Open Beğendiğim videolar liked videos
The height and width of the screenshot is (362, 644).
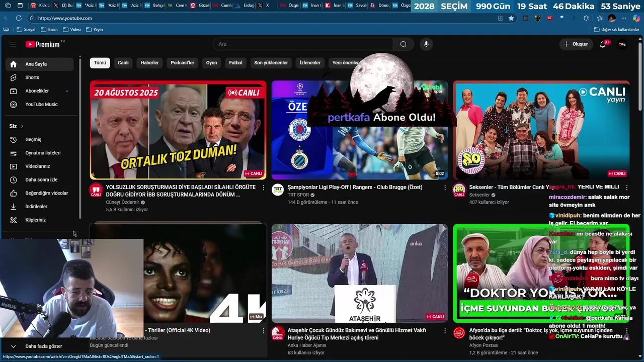click(x=40, y=193)
